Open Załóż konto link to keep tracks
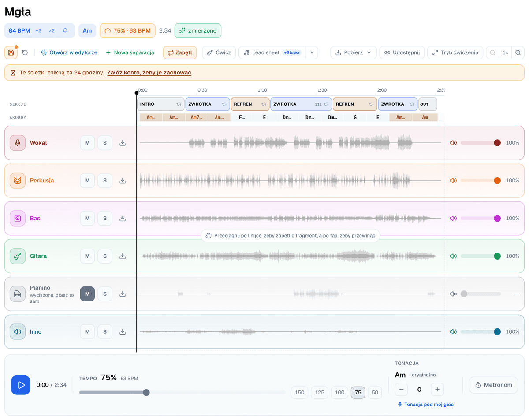This screenshot has height=420, width=529. (149, 73)
